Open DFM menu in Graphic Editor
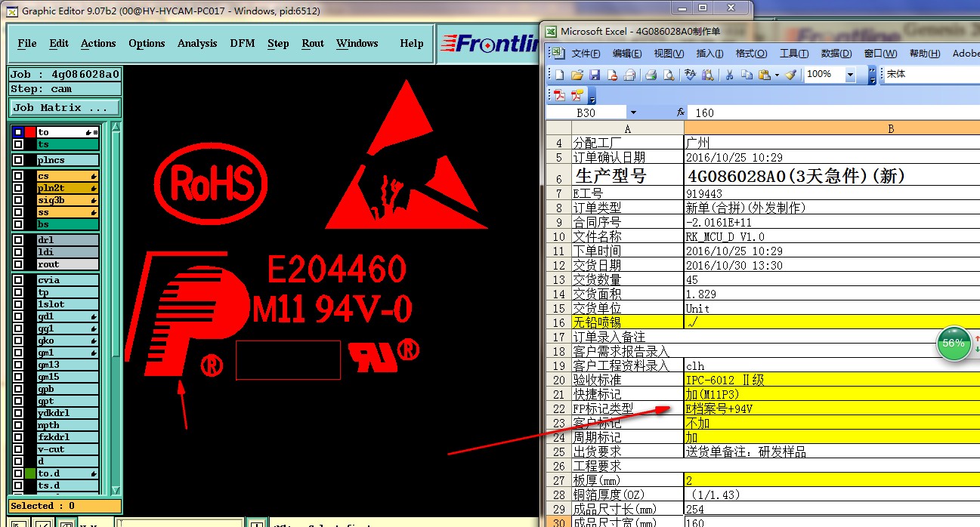The width and height of the screenshot is (980, 527). click(x=243, y=44)
